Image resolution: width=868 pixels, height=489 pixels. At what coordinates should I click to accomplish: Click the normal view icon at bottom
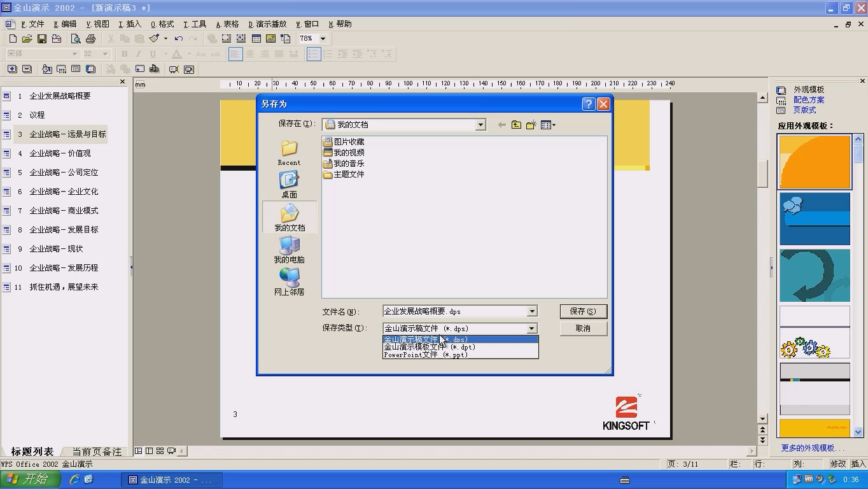pyautogui.click(x=138, y=451)
